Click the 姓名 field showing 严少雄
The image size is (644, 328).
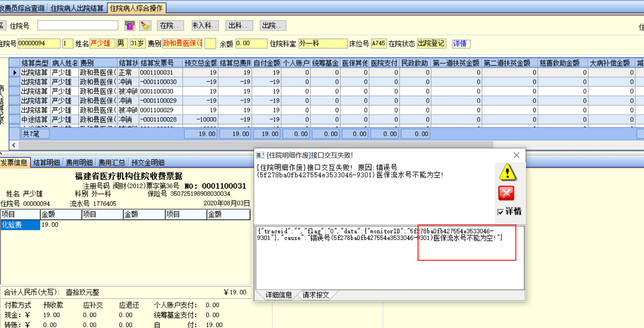[x=102, y=44]
